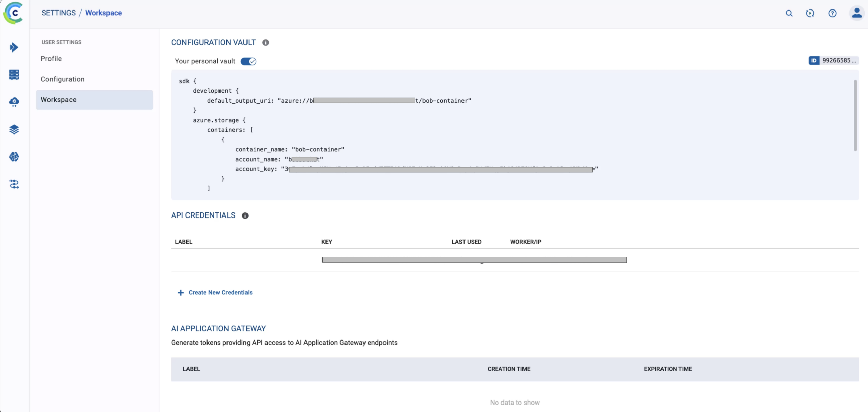Click the Workspace breadcrumb
The height and width of the screenshot is (412, 868).
pos(103,13)
